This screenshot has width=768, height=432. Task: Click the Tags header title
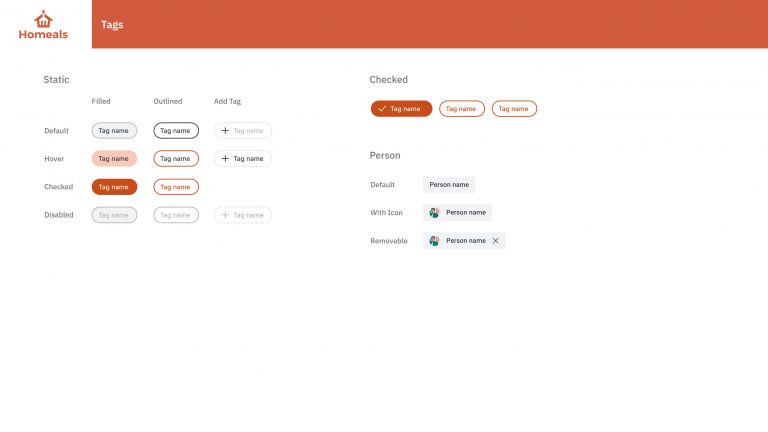112,24
